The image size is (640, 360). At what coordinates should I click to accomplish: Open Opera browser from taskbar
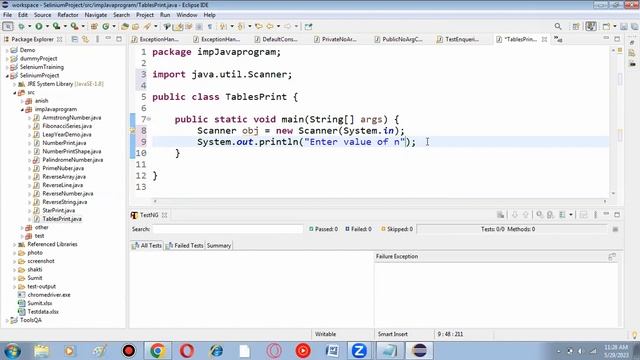click(x=187, y=351)
